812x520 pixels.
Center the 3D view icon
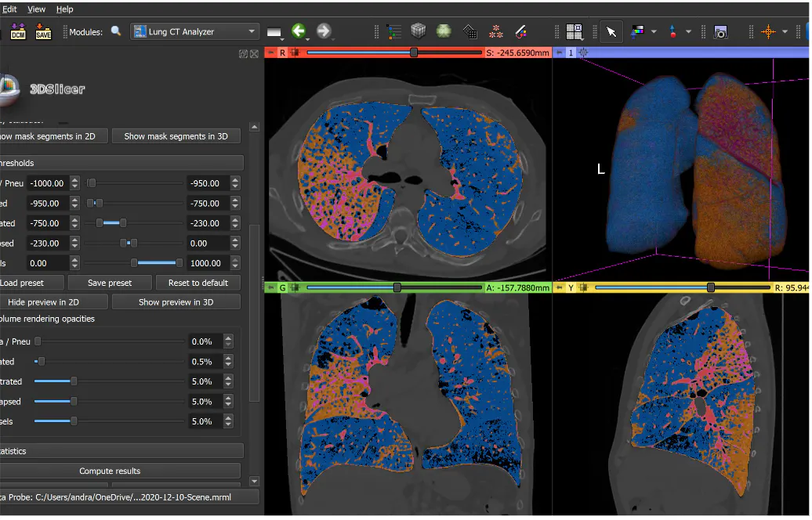tap(584, 52)
